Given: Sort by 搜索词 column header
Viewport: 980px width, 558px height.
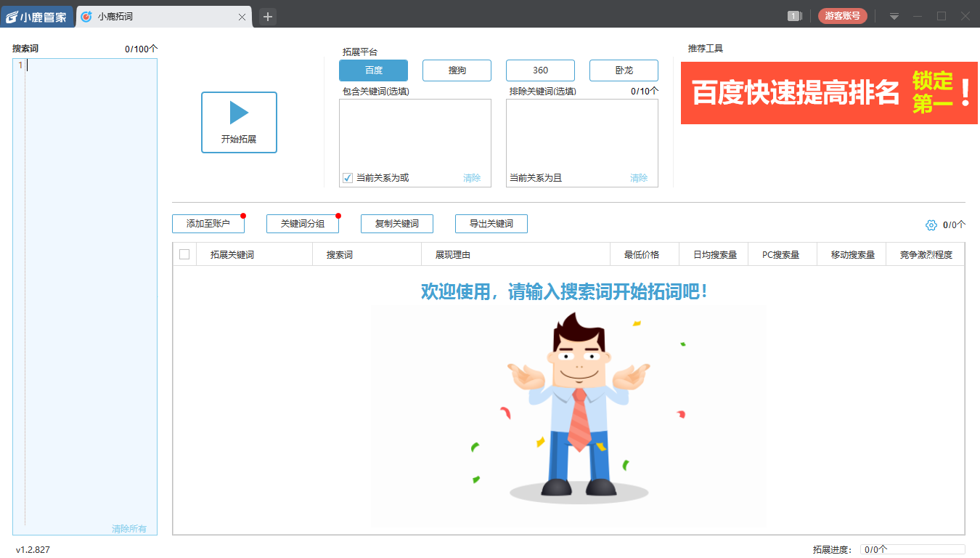Looking at the screenshot, I should [367, 254].
